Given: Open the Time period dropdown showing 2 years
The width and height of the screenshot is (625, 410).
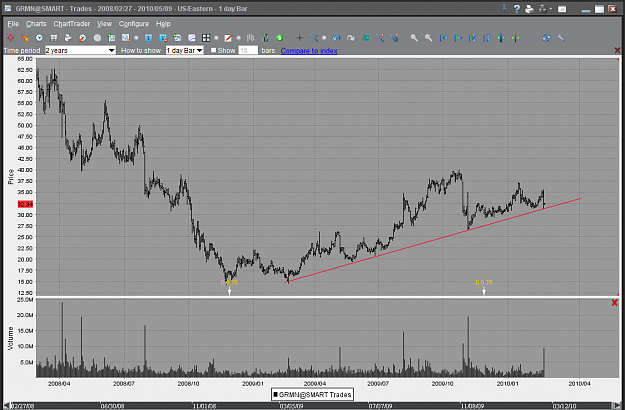Looking at the screenshot, I should [x=80, y=50].
